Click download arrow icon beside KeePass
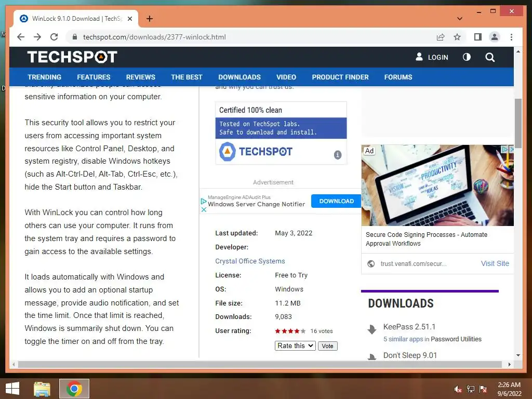The image size is (532, 399). pos(372,329)
